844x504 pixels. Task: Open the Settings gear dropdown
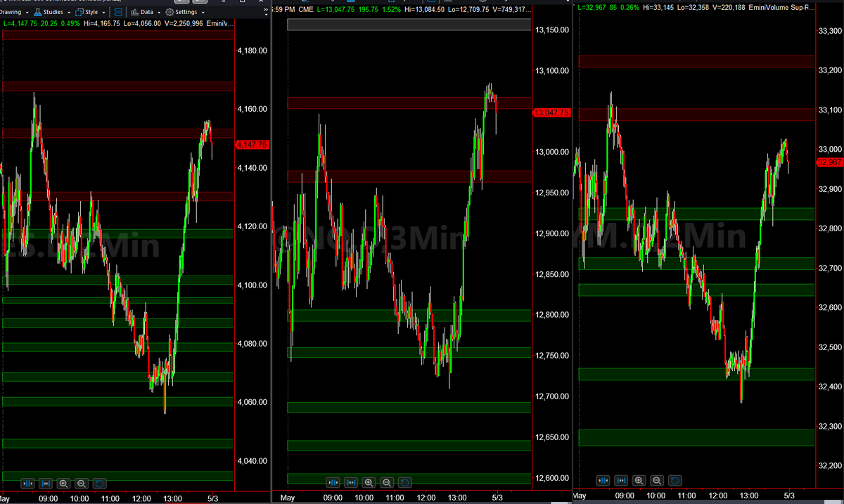tap(185, 12)
